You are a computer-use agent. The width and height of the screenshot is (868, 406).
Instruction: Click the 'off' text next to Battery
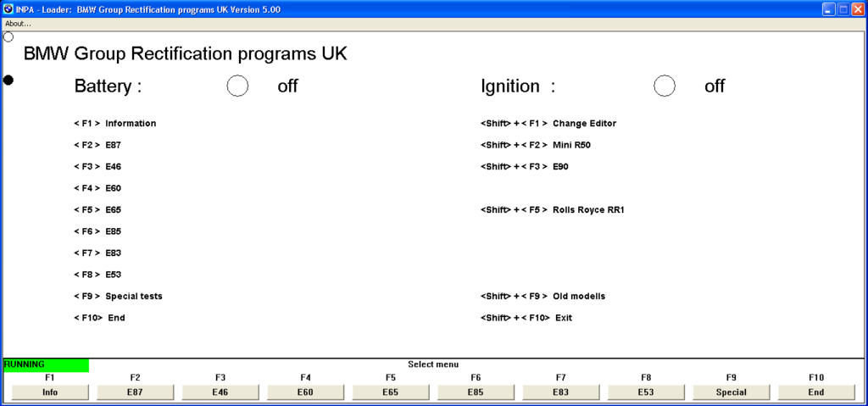point(288,86)
